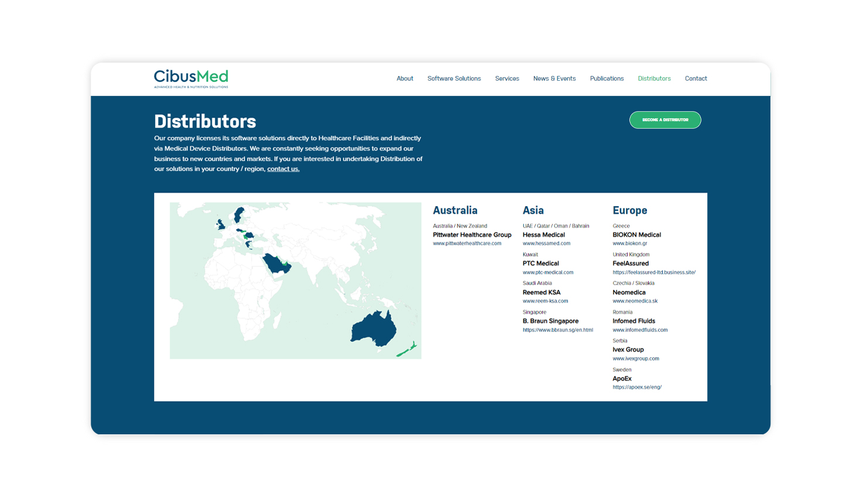Image resolution: width=860 pixels, height=504 pixels.
Task: Follow the 'contact us' text link
Action: 283,169
